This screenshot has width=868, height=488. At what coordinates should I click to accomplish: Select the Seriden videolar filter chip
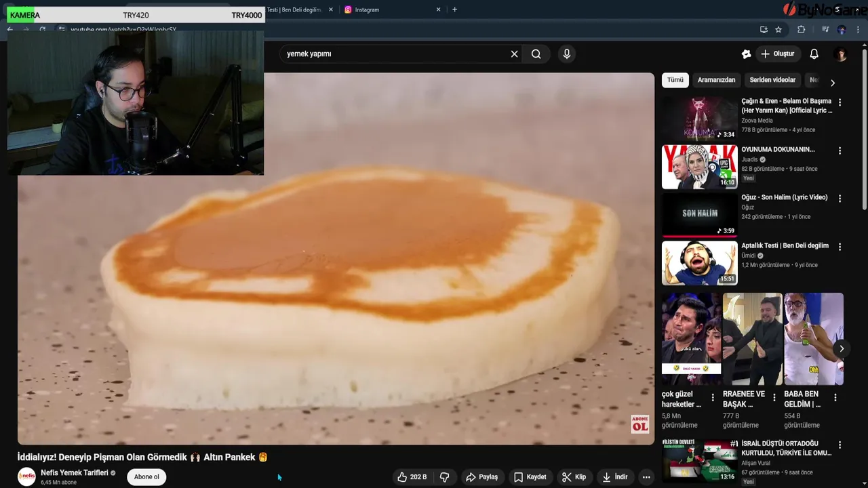point(772,80)
